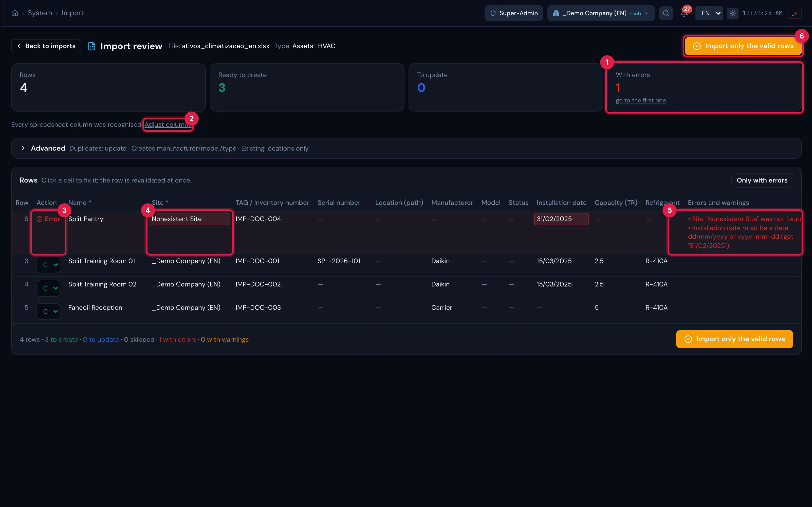Click bottom Import only the valid rows button
This screenshot has width=812, height=507.
[734, 339]
